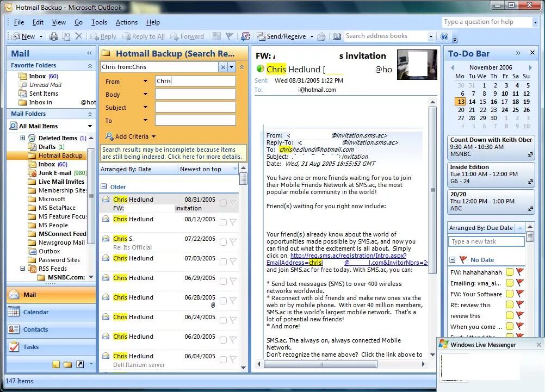
Task: Click the Categorize grid icon in toolbar
Action: (216, 36)
